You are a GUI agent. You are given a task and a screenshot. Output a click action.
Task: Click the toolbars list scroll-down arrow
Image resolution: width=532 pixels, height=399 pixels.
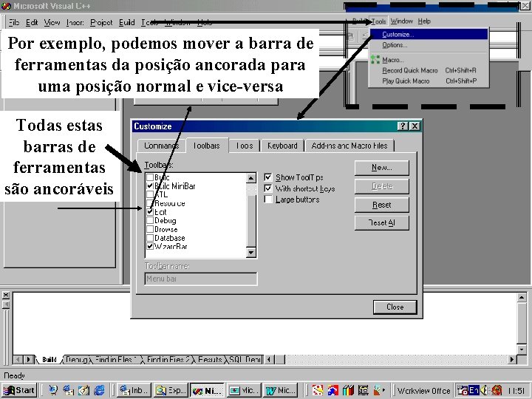pyautogui.click(x=251, y=253)
